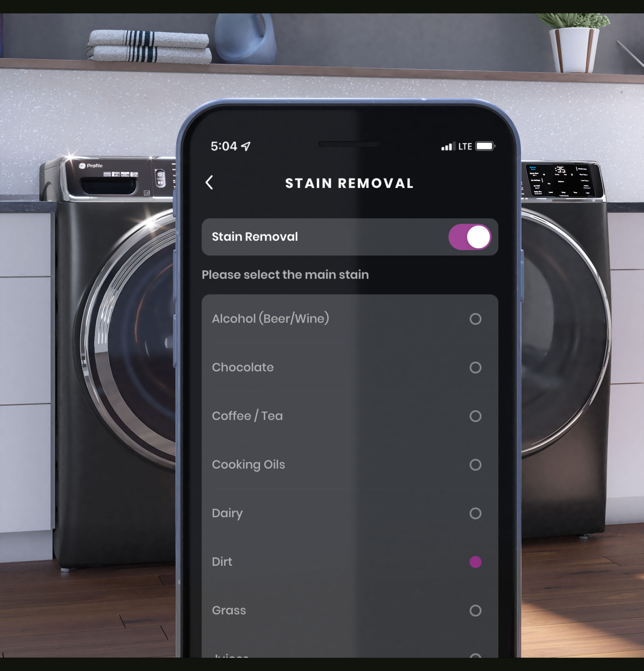The image size is (644, 671).
Task: Select the Alcohol Beer/Wine option
Action: [476, 318]
